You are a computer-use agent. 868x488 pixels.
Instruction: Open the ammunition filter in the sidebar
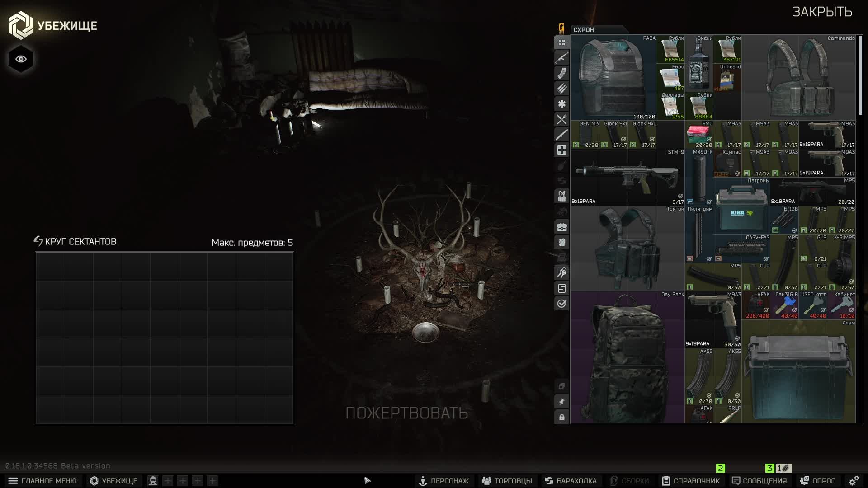[562, 89]
